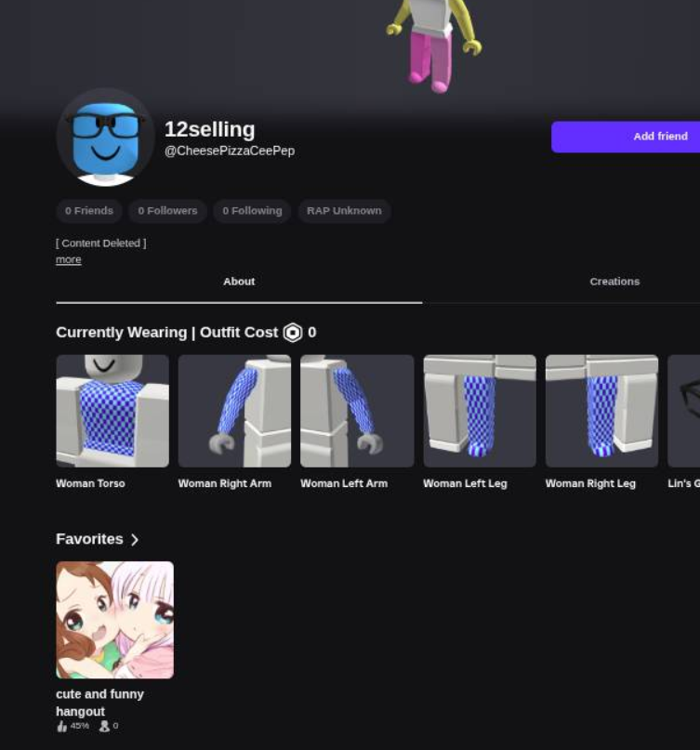Click the thumbs-up rating icon
The height and width of the screenshot is (750, 700).
coord(61,726)
